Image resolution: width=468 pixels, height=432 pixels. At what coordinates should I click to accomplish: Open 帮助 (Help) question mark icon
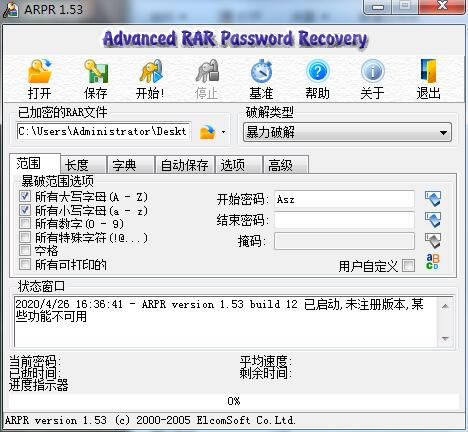click(x=318, y=70)
